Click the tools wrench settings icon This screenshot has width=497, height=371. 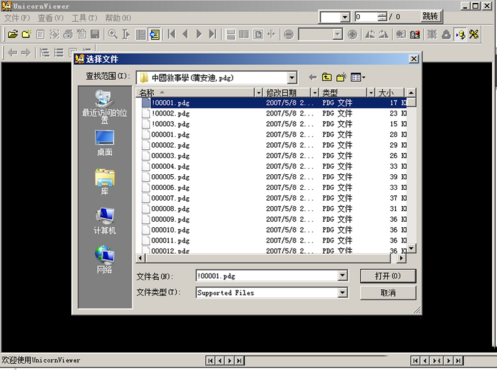click(x=474, y=34)
